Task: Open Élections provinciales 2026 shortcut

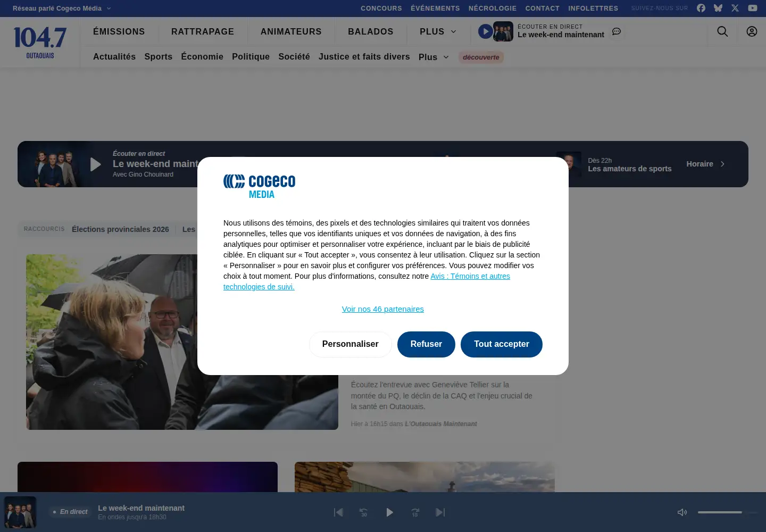Action: click(x=120, y=229)
